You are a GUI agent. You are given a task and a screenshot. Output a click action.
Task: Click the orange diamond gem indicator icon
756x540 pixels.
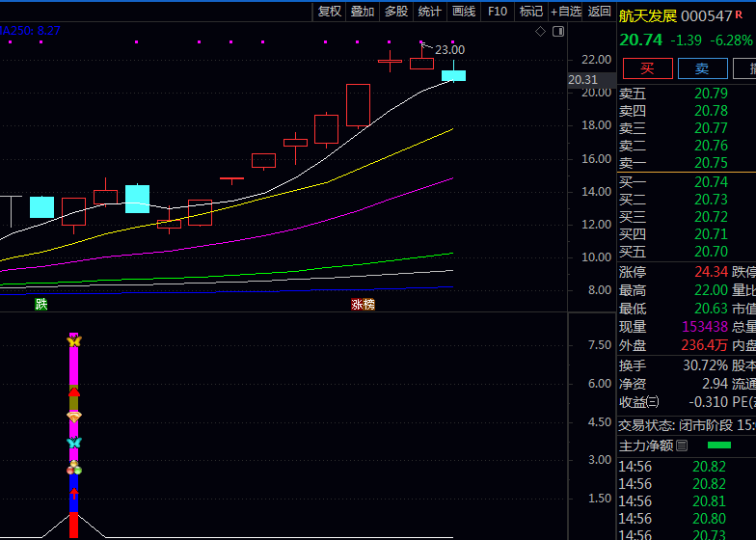click(x=74, y=416)
